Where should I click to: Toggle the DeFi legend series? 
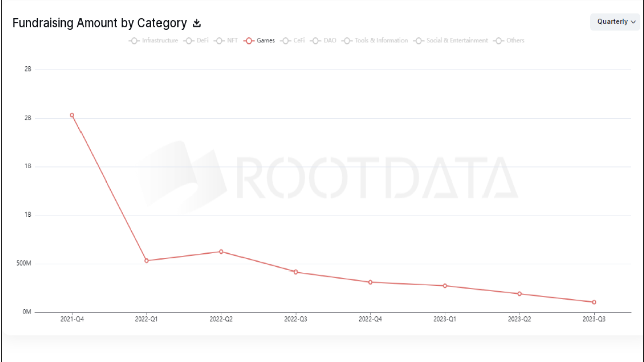pos(196,41)
